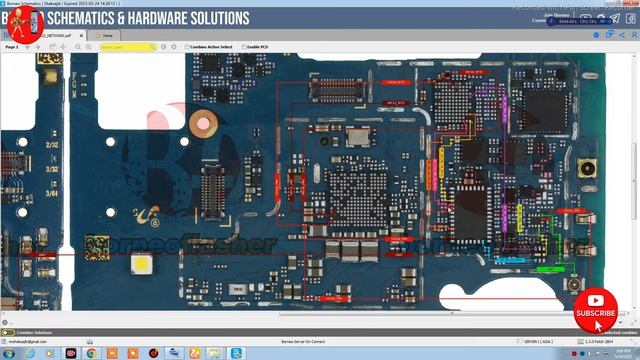The image size is (640, 360).
Task: Click the Page 1 label in toolbar
Action: 11,47
